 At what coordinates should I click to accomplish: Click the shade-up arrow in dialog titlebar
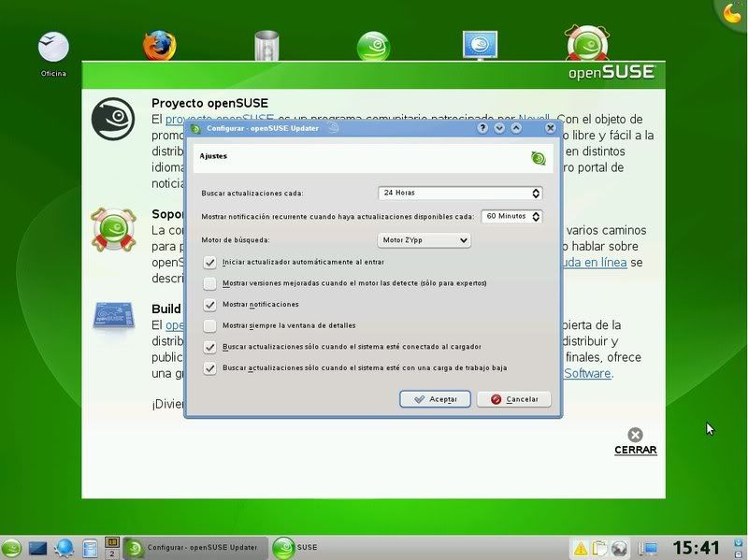[x=516, y=128]
